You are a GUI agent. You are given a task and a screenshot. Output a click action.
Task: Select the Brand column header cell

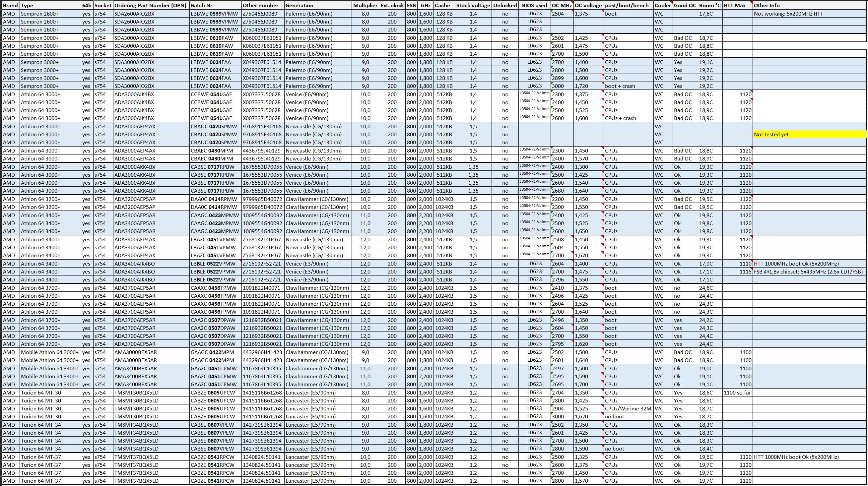(10, 5)
